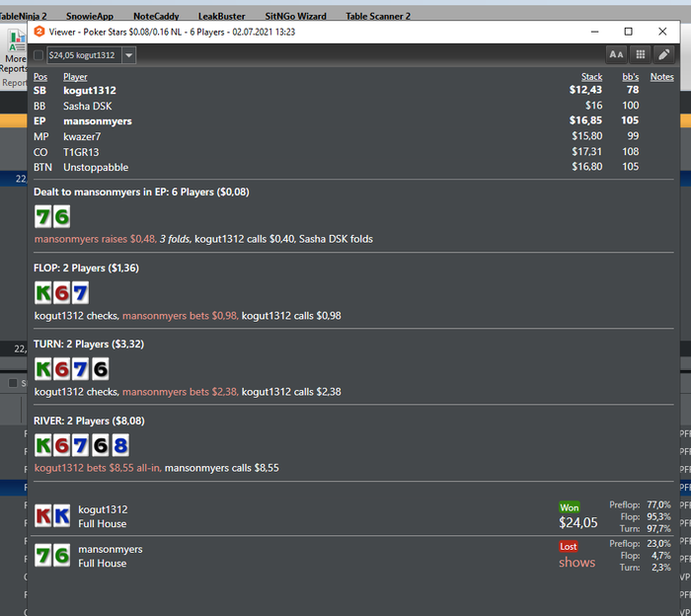Click the pencil edit icon
The height and width of the screenshot is (616, 691).
point(664,54)
